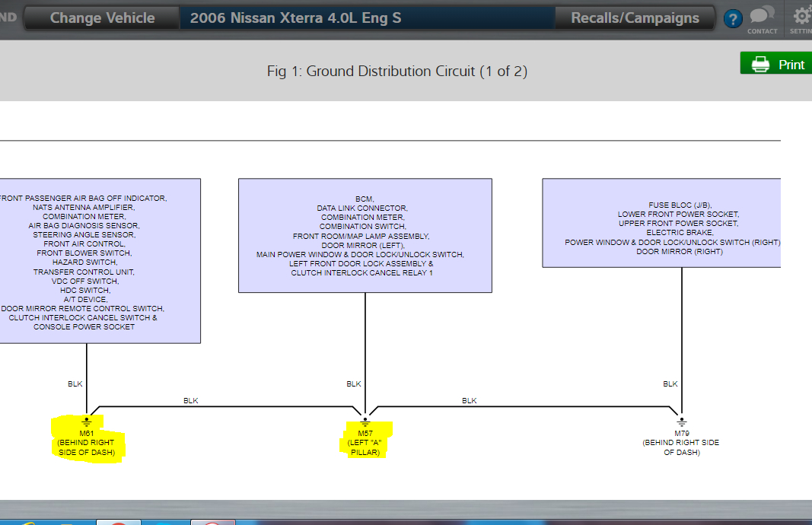The image size is (812, 525).
Task: Open the Contact speech bubble icon
Action: (x=762, y=14)
